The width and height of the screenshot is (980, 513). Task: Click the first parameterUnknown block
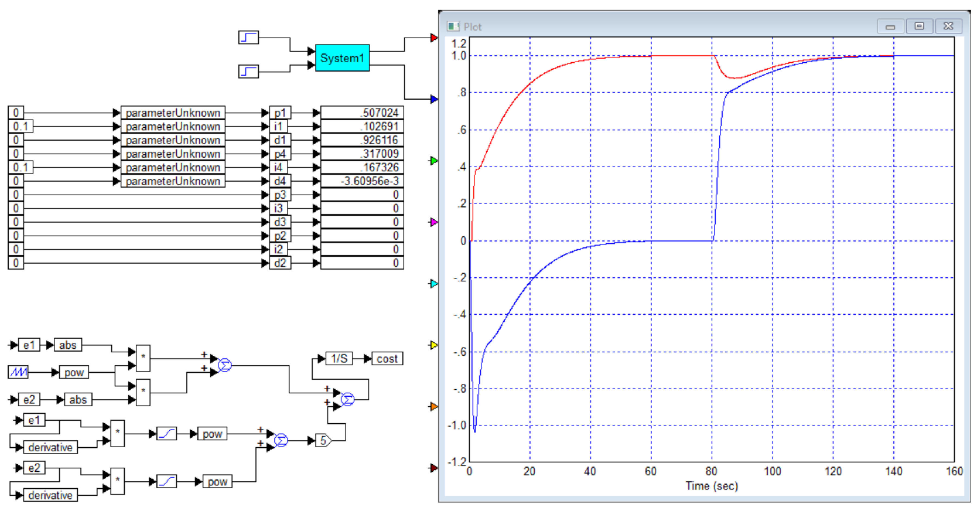tap(173, 112)
